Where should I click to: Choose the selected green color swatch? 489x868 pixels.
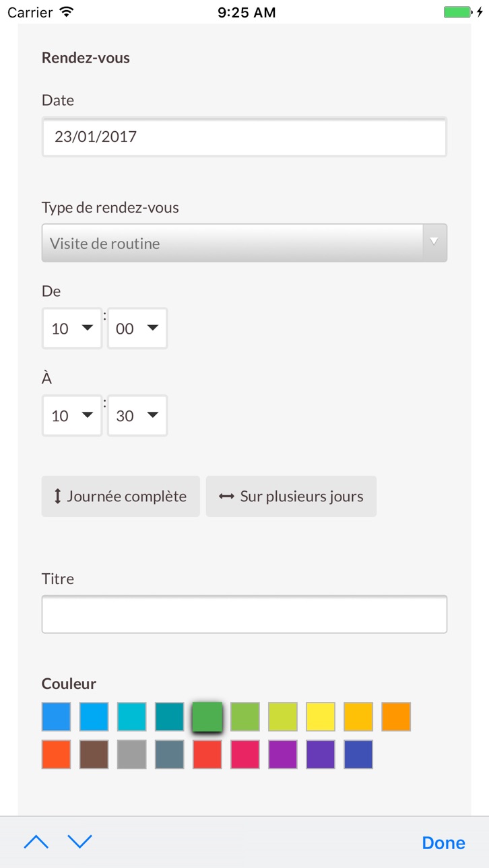pos(207,717)
